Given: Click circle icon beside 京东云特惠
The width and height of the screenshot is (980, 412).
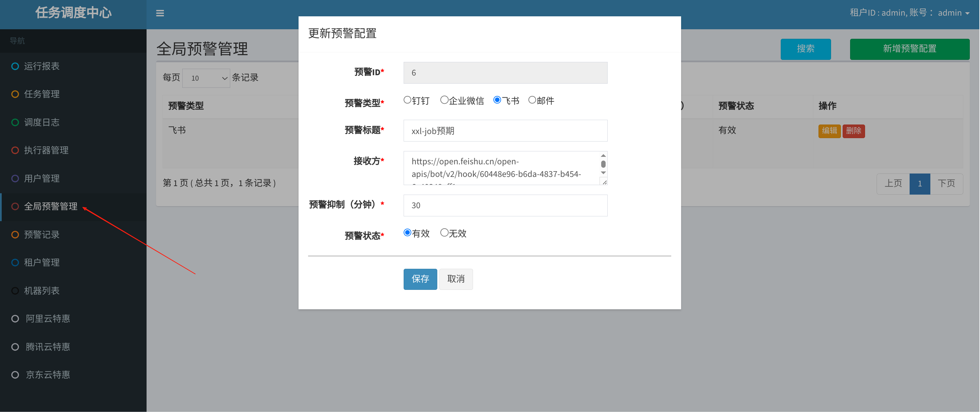Looking at the screenshot, I should 15,375.
